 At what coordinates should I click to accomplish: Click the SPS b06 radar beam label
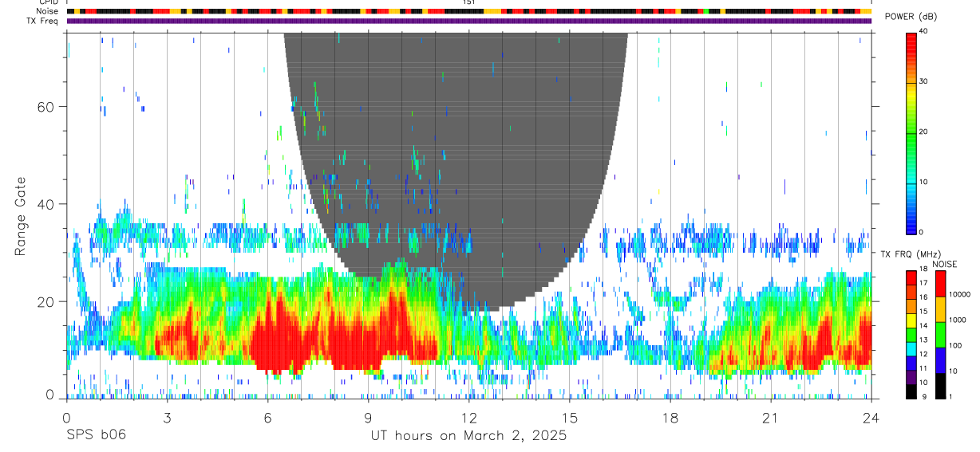(96, 435)
